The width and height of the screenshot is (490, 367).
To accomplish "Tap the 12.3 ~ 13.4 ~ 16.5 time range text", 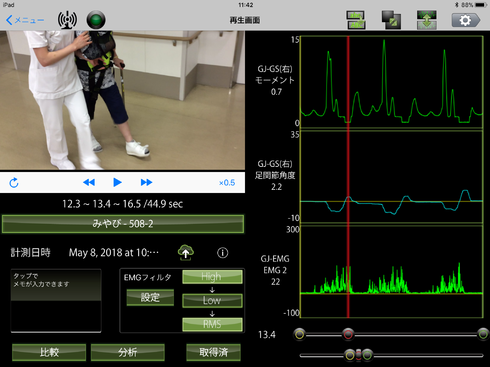I will pyautogui.click(x=123, y=204).
